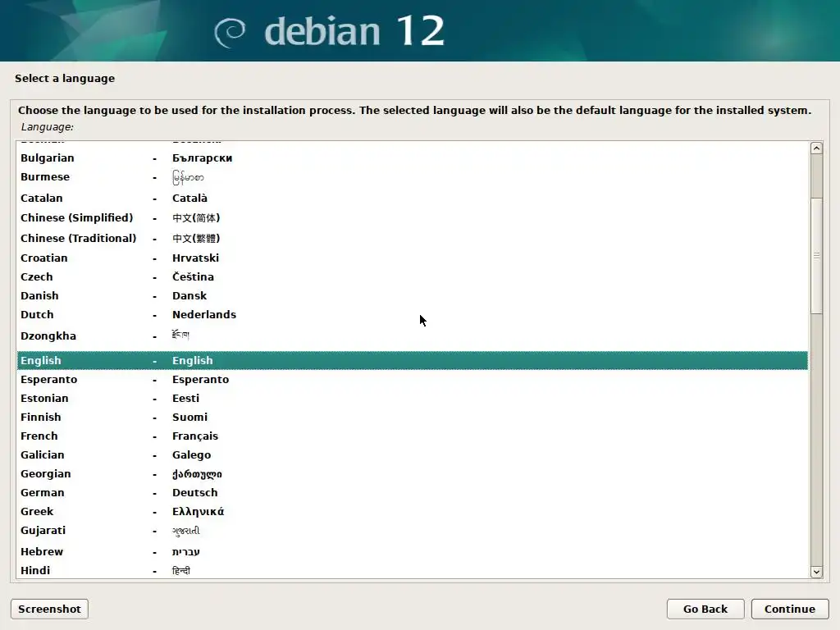
Task: Select Georgian language row
Action: click(412, 473)
